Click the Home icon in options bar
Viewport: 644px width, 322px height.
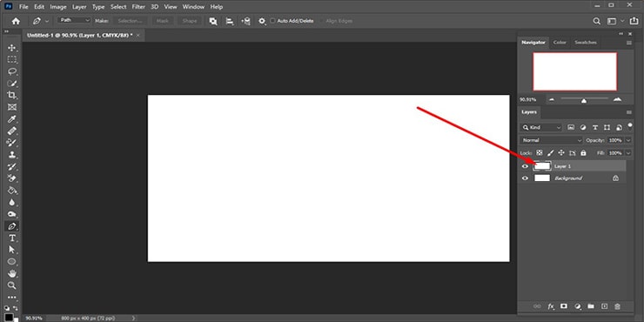tap(16, 21)
